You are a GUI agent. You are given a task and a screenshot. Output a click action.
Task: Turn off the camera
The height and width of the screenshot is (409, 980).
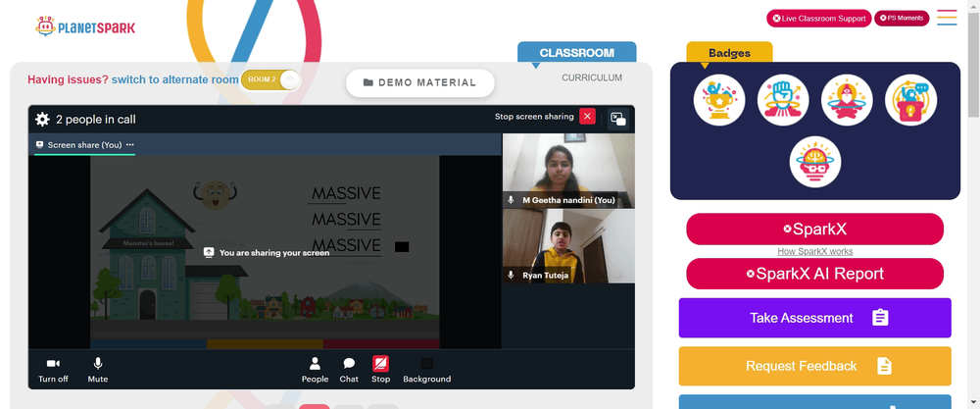point(53,370)
